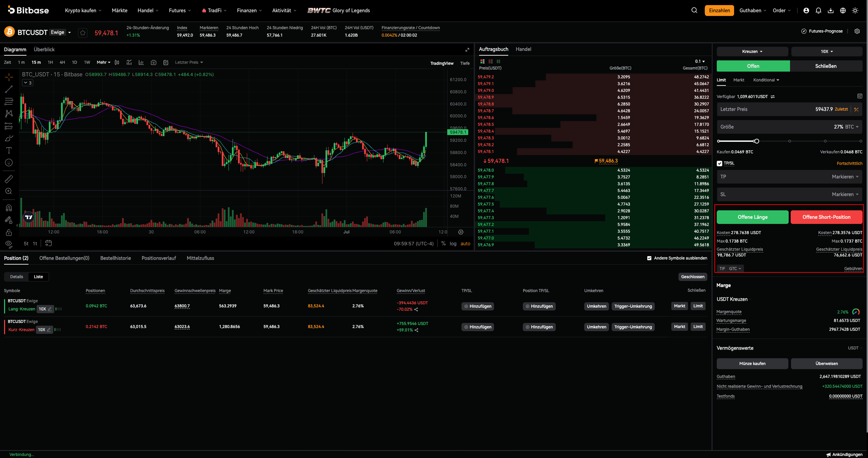Viewport: 868px width, 458px height.
Task: Open the GTC time-in-force dropdown
Action: pyautogui.click(x=735, y=269)
